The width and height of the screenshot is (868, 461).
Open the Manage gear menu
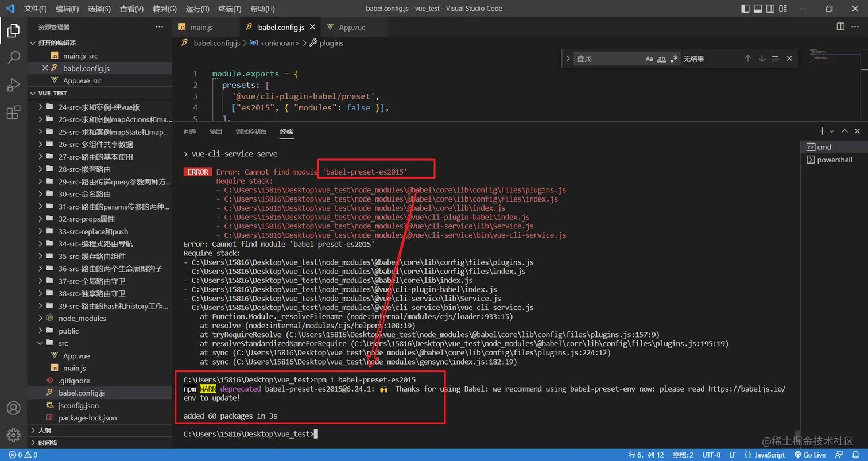tap(13, 435)
